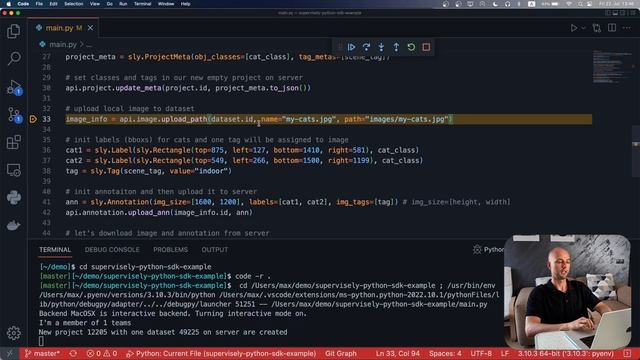640x360 pixels.
Task: Open the View menu
Action: click(x=95, y=4)
